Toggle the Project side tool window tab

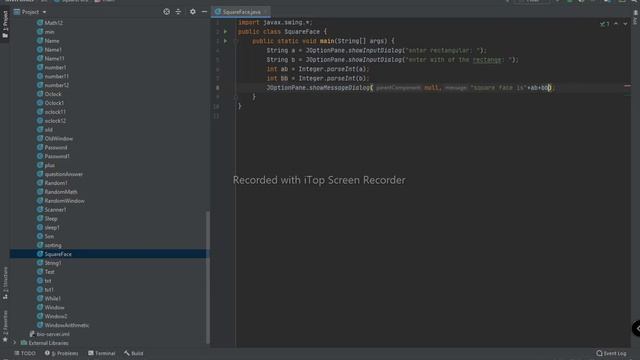pyautogui.click(x=5, y=24)
